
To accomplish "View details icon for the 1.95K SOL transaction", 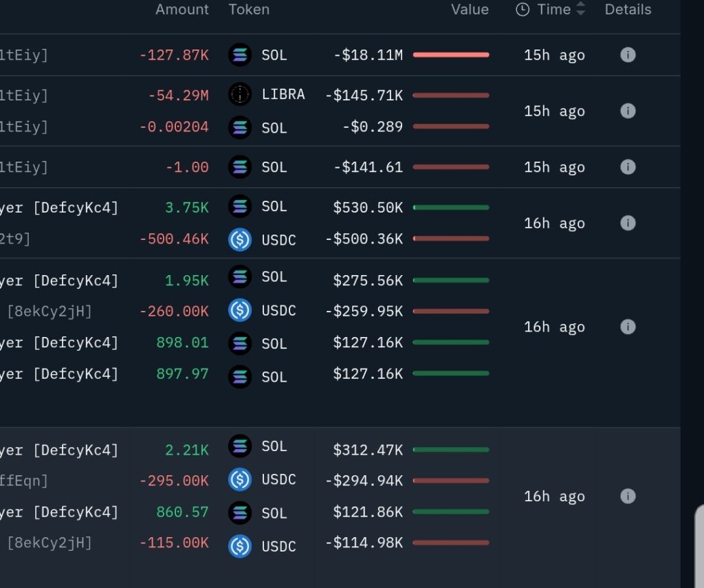I will coord(628,327).
